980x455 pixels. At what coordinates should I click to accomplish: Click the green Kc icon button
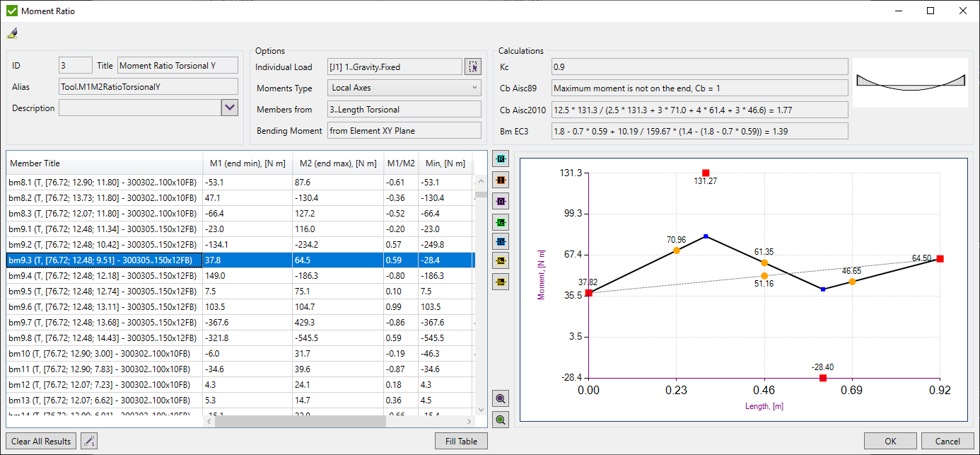(501, 221)
